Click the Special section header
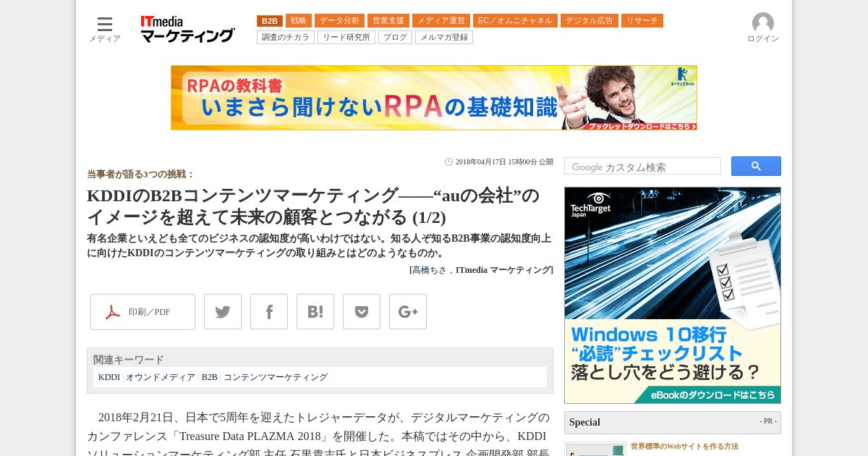The image size is (868, 456). tap(673, 423)
